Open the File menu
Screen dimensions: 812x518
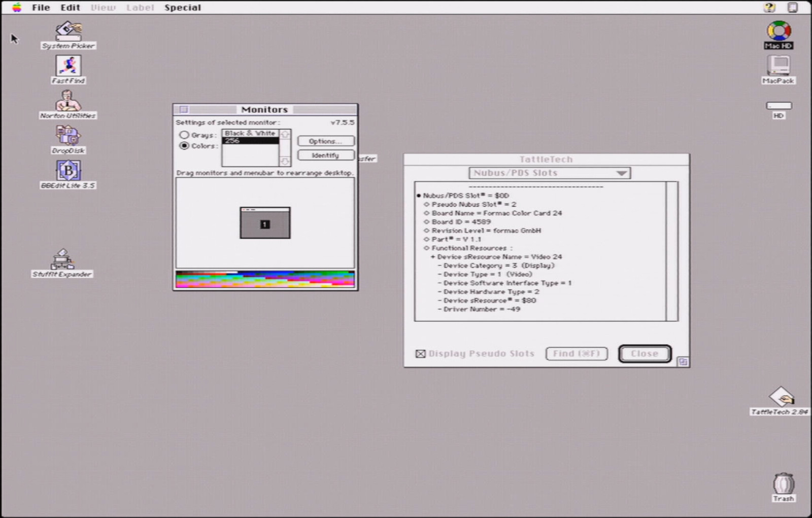click(41, 8)
